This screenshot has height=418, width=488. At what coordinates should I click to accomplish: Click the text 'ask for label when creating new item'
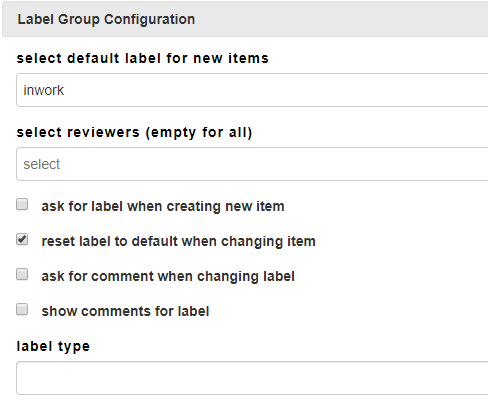click(x=163, y=206)
